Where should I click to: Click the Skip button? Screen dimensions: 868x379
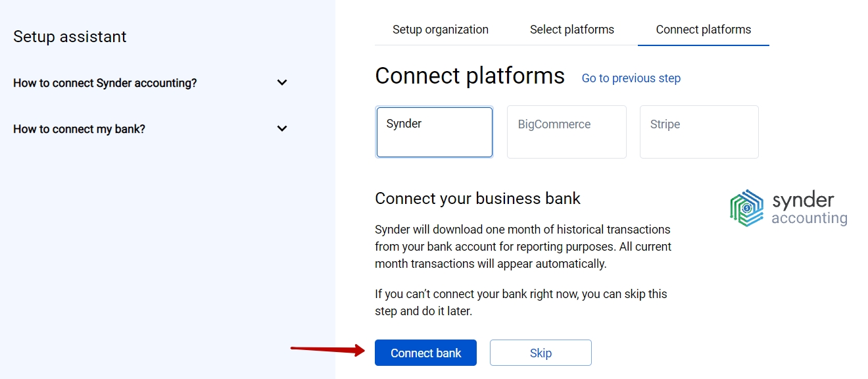(x=541, y=353)
